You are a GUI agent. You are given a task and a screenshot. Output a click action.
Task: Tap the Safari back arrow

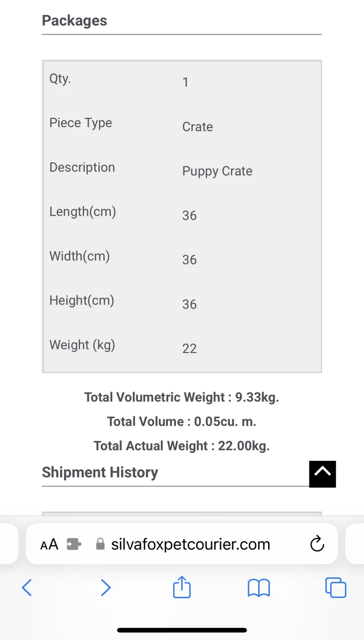point(27,587)
